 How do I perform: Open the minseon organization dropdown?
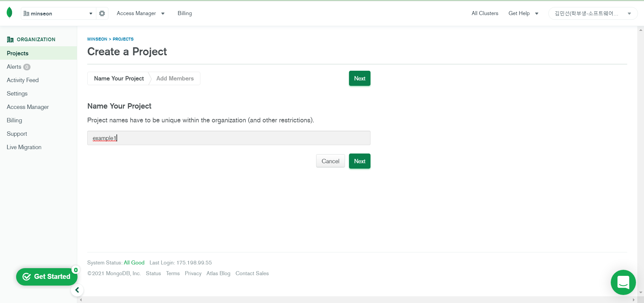coord(58,13)
